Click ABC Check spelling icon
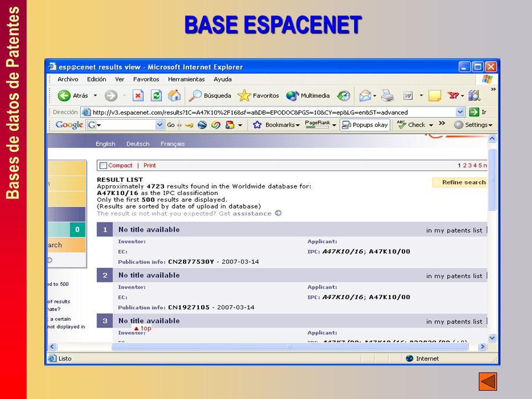The height and width of the screenshot is (399, 532). point(402,125)
